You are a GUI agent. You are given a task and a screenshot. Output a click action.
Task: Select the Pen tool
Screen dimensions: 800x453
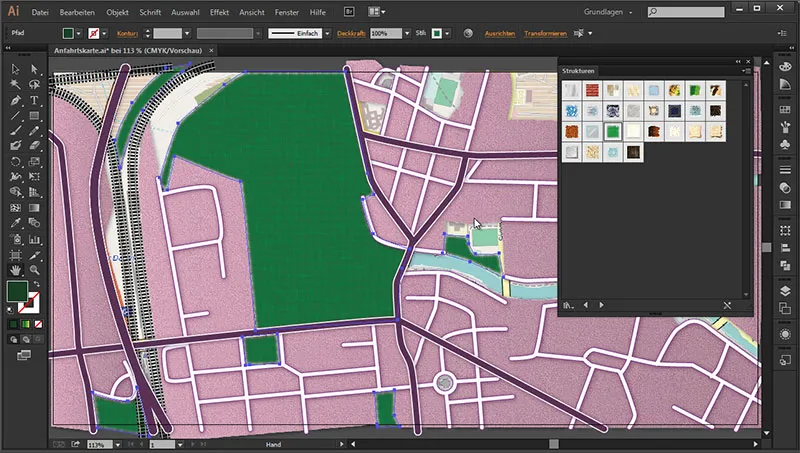click(x=15, y=100)
